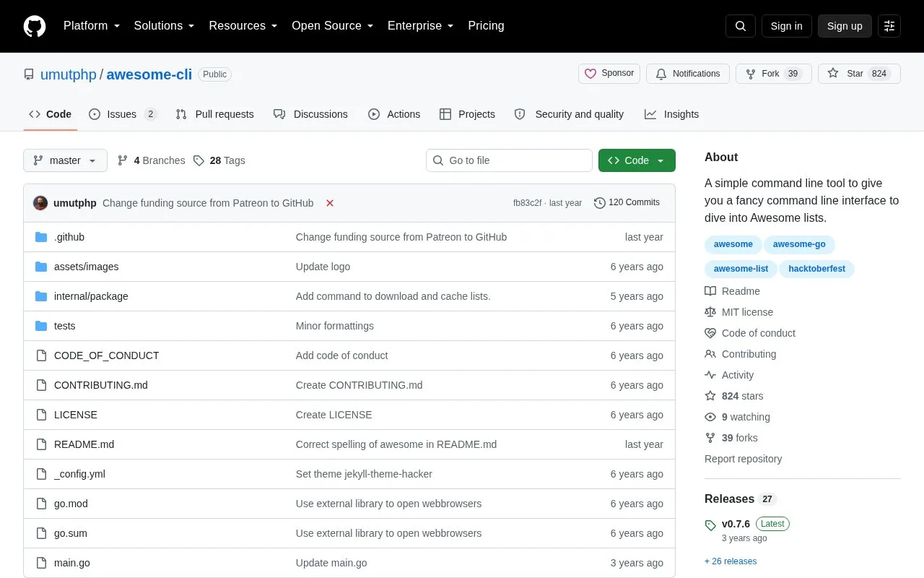Open the Code of conduct sidebar link
Viewport: 924px width, 578px height.
pyautogui.click(x=750, y=333)
